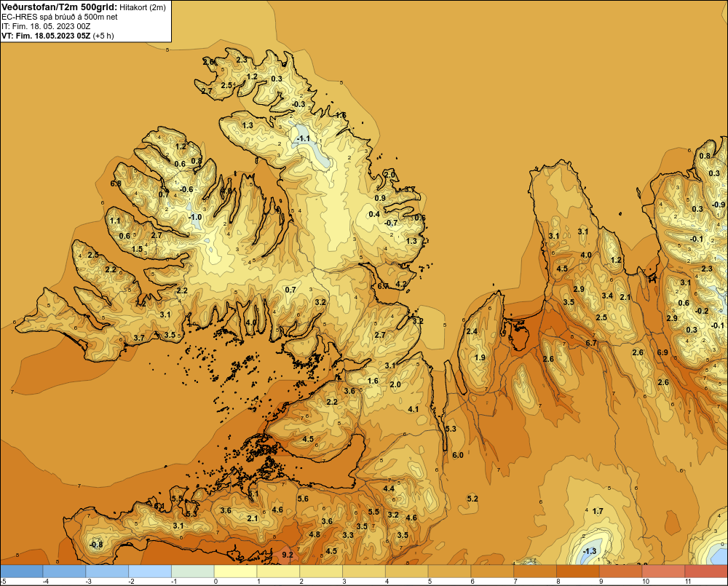Click the 6.8 temperature value
Image resolution: width=728 pixels, height=586 pixels.
pos(116,183)
